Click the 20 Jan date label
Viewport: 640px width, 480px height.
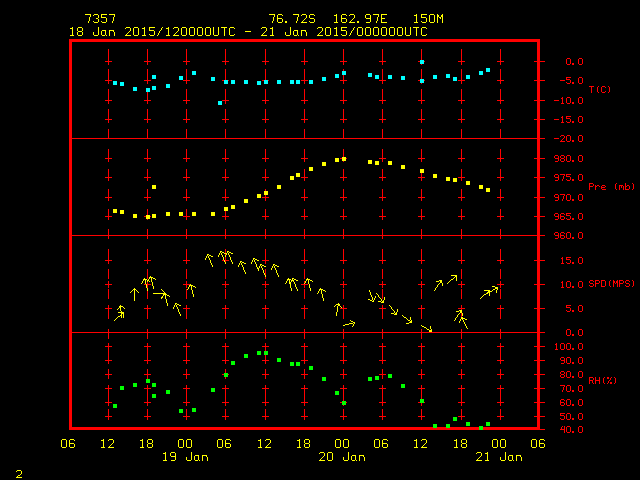point(342,457)
